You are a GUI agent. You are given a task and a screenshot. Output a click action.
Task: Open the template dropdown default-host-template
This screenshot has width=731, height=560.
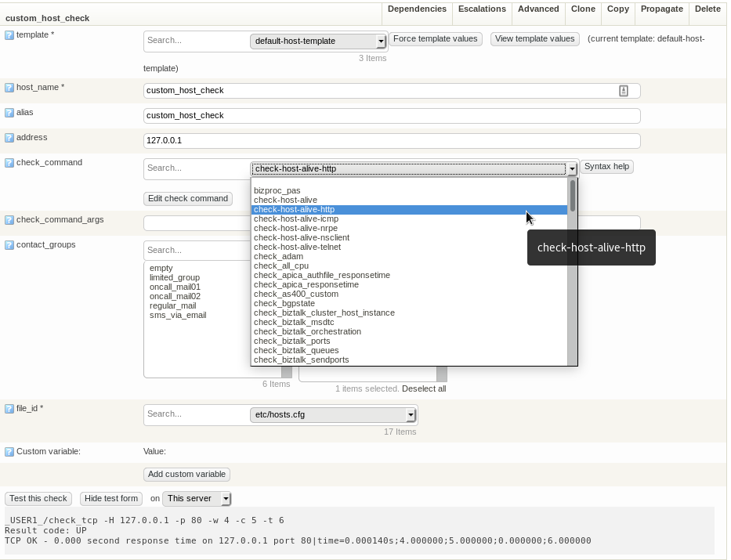318,41
